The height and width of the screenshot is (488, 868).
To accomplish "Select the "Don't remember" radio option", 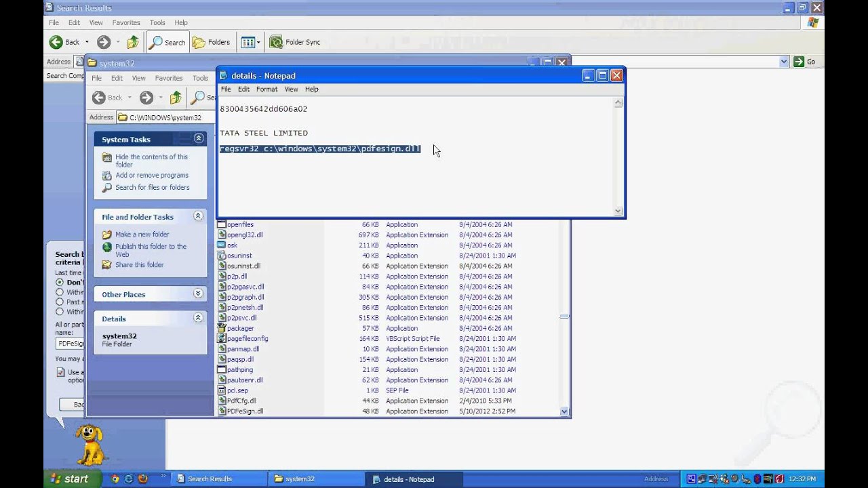I will click(60, 282).
